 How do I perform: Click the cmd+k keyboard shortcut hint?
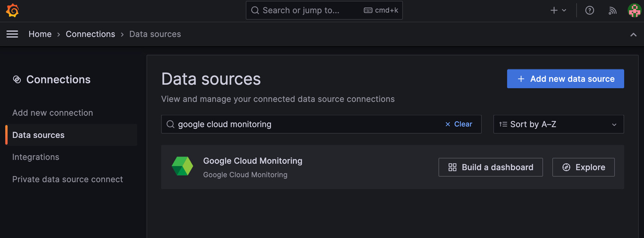[381, 11]
